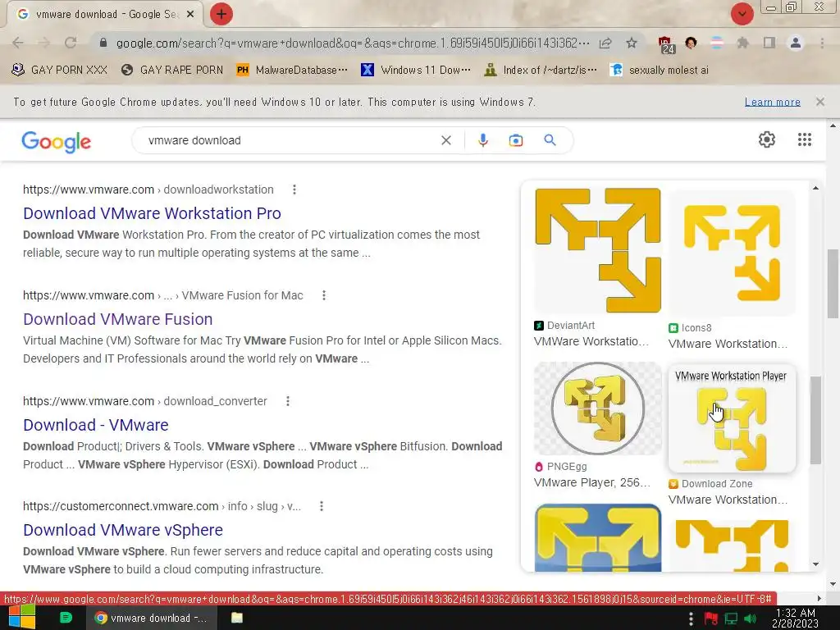Open the extension with the 24 badge

click(666, 45)
